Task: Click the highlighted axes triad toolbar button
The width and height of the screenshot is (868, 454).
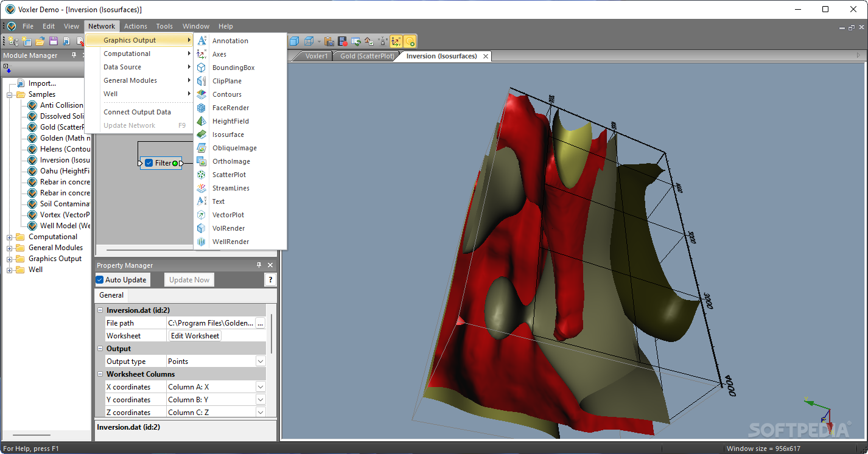Action: [396, 41]
